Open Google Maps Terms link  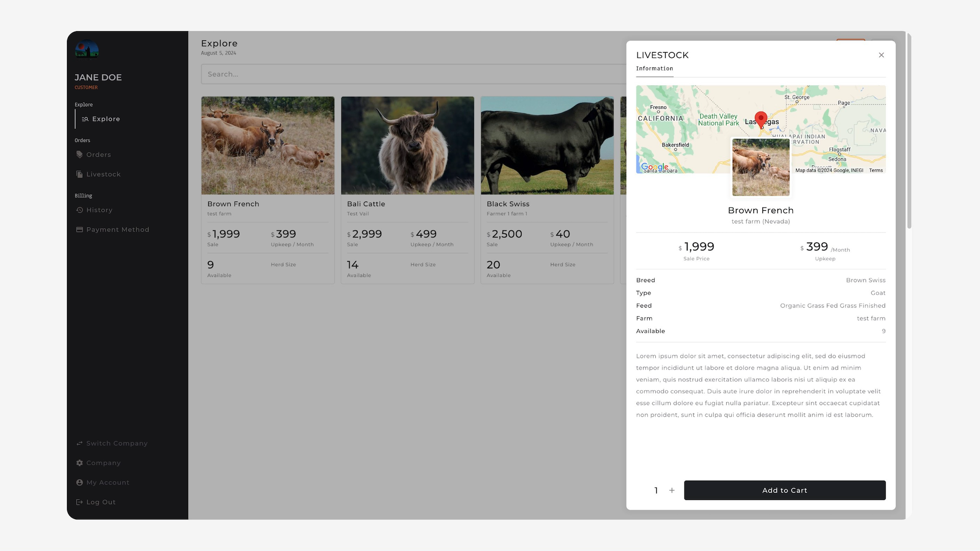click(x=876, y=170)
